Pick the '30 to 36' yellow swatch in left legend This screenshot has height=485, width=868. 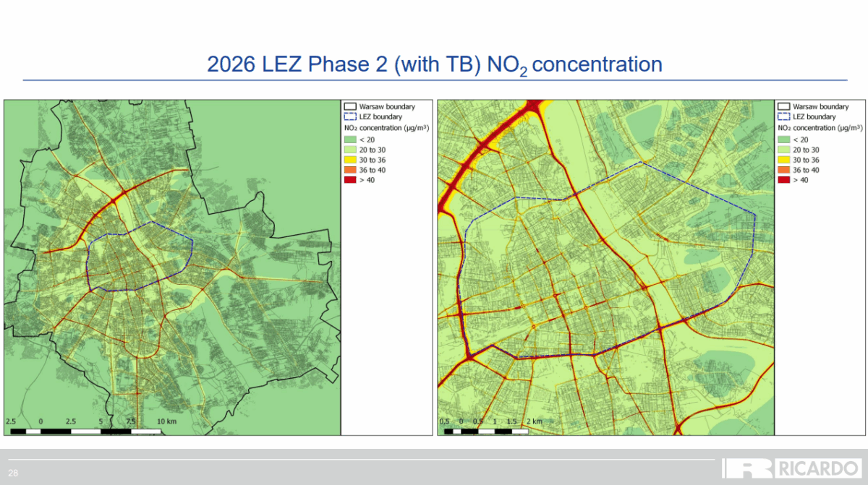pyautogui.click(x=350, y=160)
